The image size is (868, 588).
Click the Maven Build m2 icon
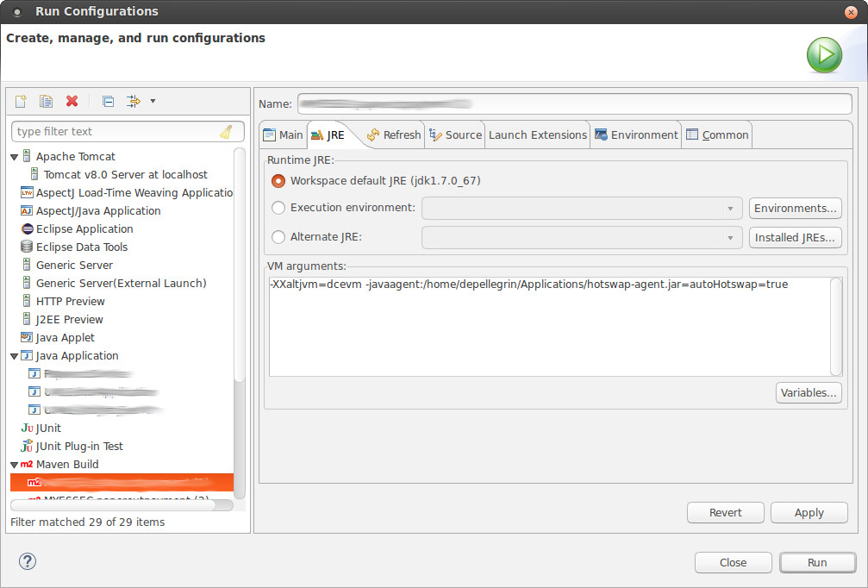pyautogui.click(x=27, y=465)
